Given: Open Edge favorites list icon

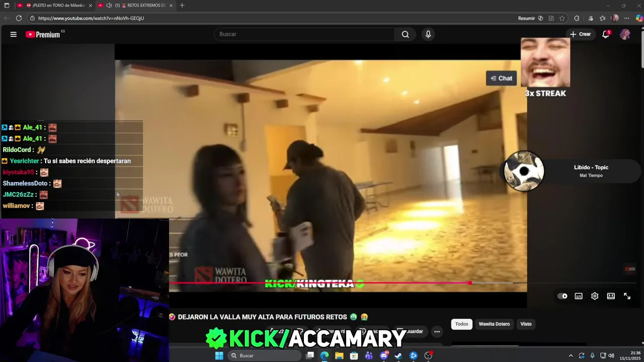Looking at the screenshot, I should 602,18.
